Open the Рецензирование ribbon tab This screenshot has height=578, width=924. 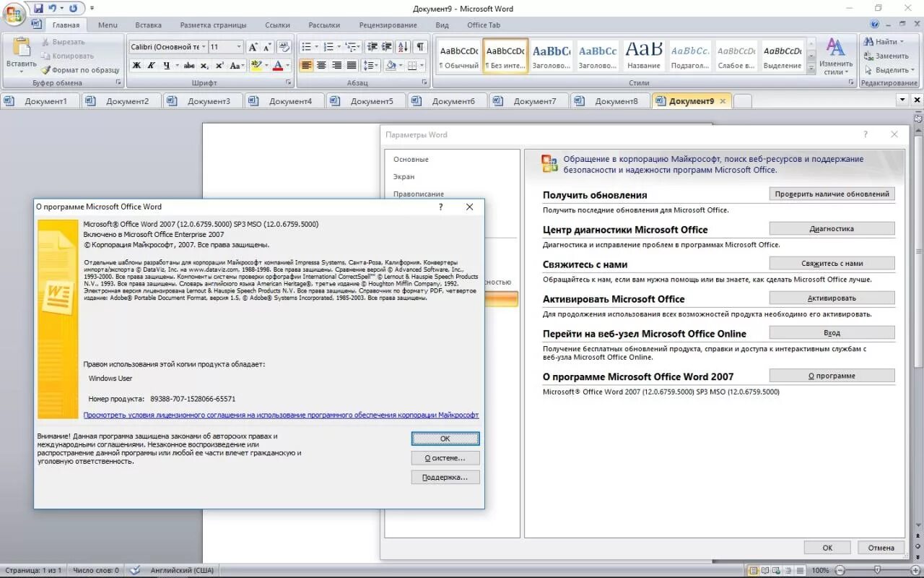(x=388, y=25)
